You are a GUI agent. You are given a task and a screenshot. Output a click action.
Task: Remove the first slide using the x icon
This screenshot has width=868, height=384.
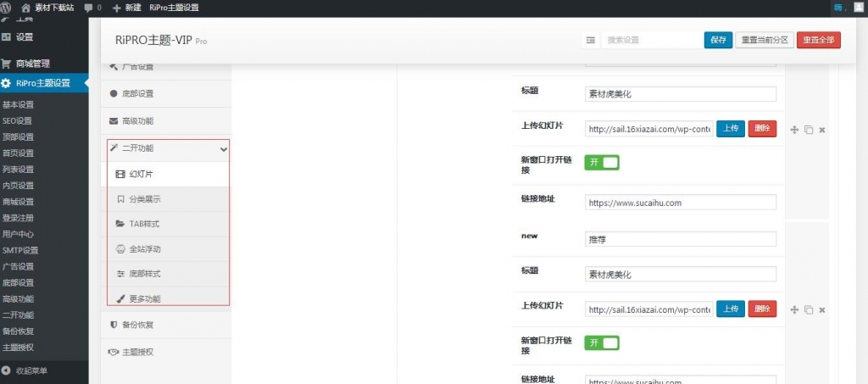tap(821, 130)
